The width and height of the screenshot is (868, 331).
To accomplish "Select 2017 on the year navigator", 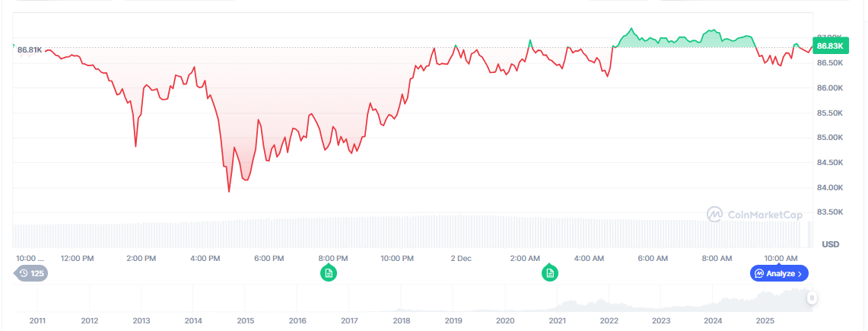I will pos(349,320).
